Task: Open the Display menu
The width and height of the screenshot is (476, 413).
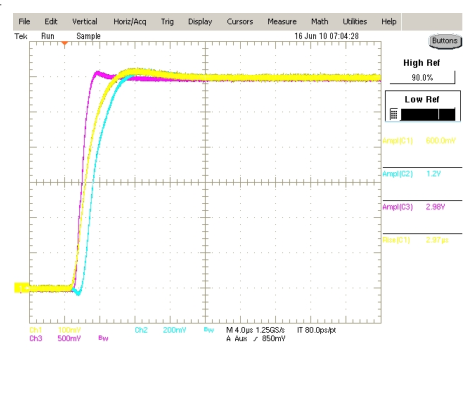Action: tap(200, 22)
